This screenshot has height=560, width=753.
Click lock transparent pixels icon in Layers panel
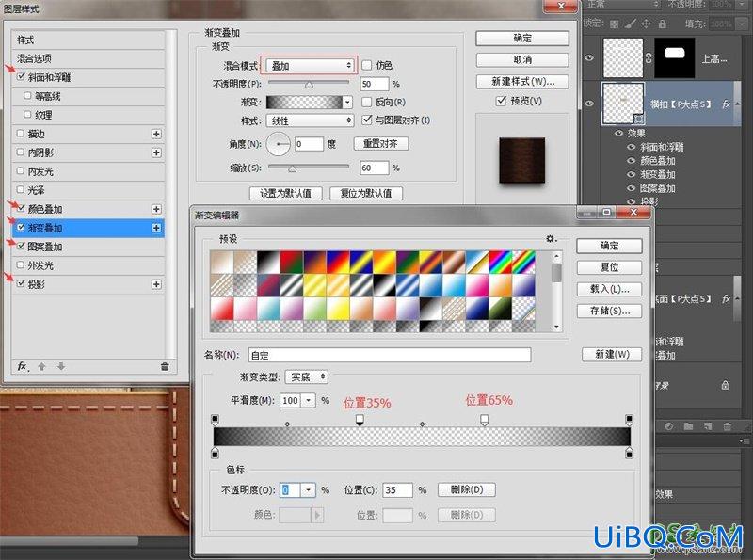[615, 24]
